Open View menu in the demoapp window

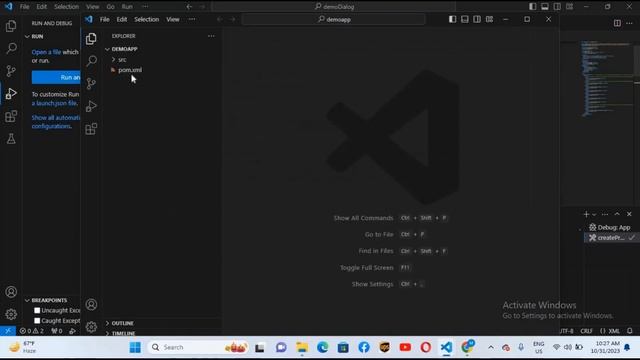pos(173,19)
